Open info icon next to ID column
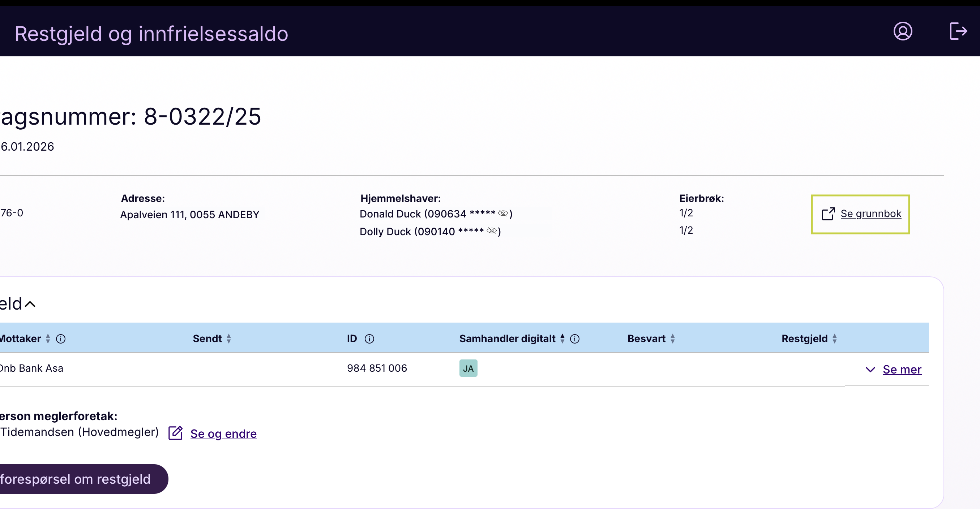 point(369,339)
